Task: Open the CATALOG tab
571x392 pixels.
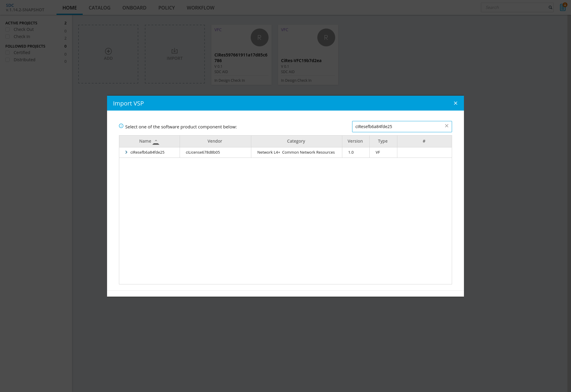Action: (x=99, y=8)
